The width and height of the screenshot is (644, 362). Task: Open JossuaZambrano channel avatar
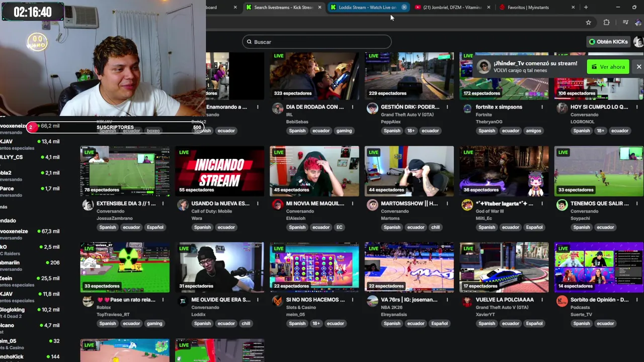coord(88,205)
